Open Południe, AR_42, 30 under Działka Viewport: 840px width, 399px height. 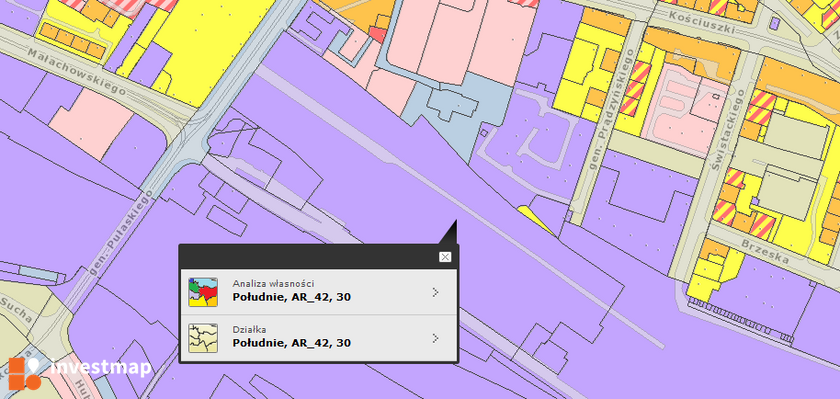coord(292,343)
